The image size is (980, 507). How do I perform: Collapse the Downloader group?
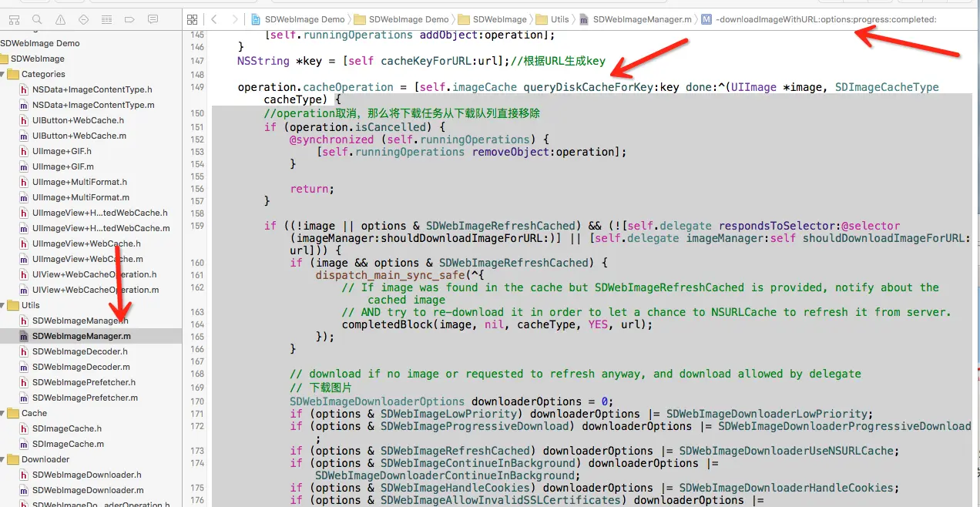3,459
